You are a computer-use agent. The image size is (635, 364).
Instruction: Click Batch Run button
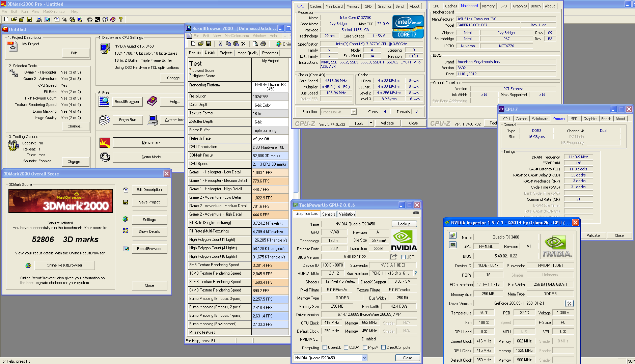[x=128, y=120]
